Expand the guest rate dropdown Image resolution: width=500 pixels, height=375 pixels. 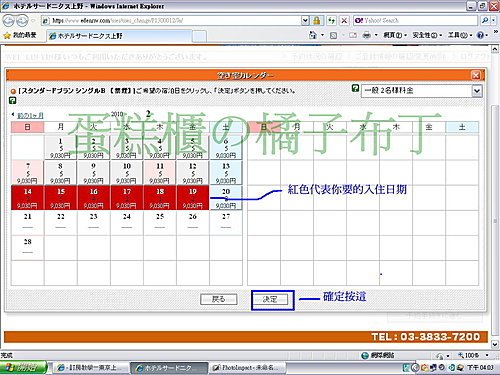pyautogui.click(x=477, y=91)
